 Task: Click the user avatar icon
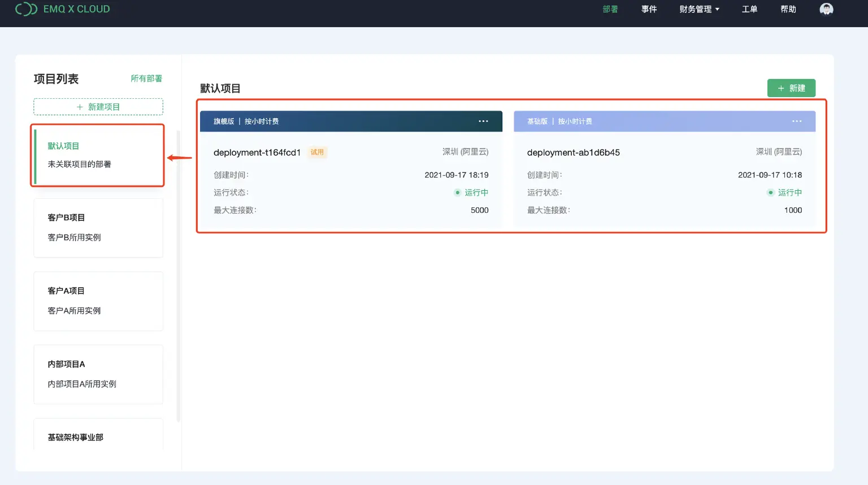point(826,9)
